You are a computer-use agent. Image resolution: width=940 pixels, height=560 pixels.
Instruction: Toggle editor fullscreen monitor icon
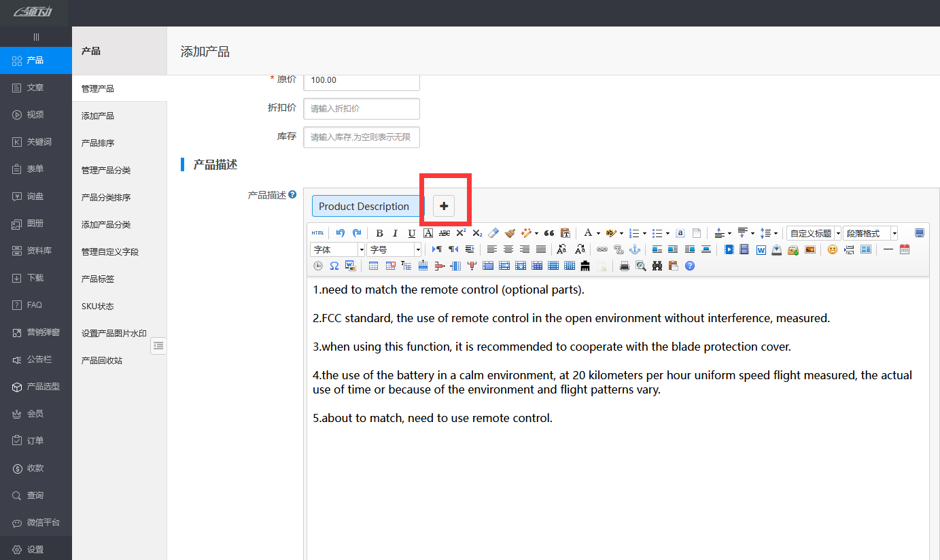pos(920,233)
